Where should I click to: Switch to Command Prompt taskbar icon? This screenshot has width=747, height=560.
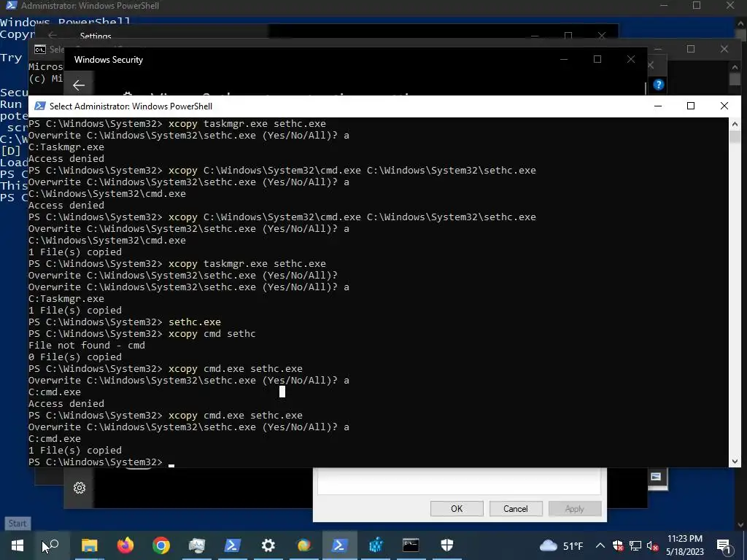[411, 545]
